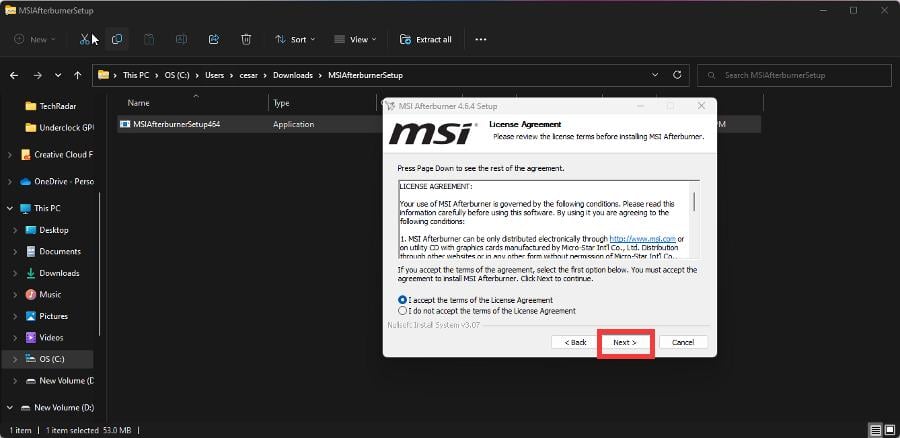
Task: Open the See more ellipsis menu
Action: coord(481,40)
